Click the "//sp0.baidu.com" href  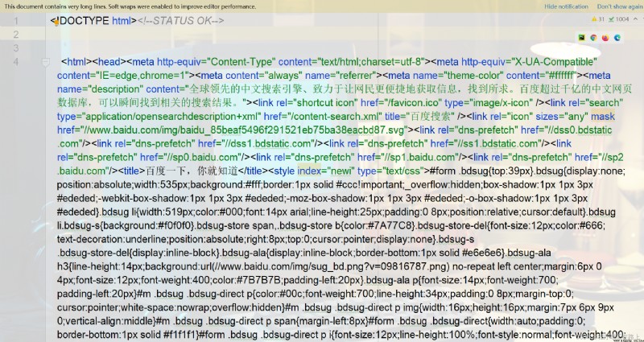click(201, 157)
